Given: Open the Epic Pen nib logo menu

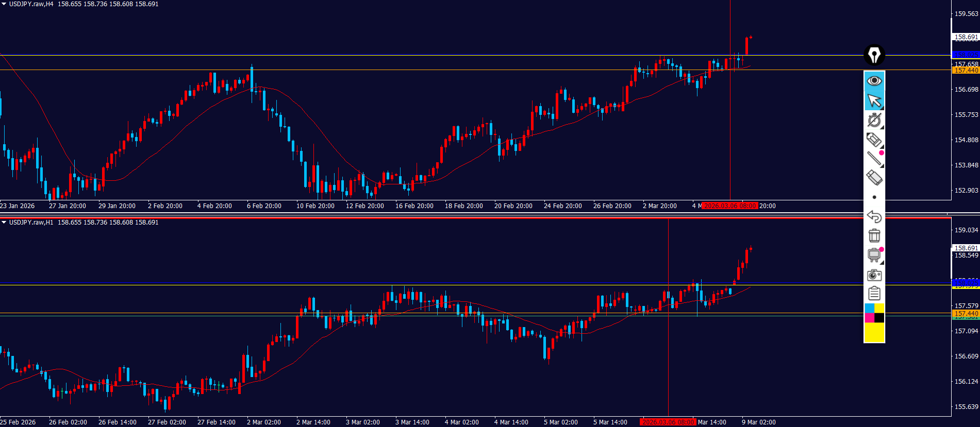Looking at the screenshot, I should pyautogui.click(x=874, y=55).
